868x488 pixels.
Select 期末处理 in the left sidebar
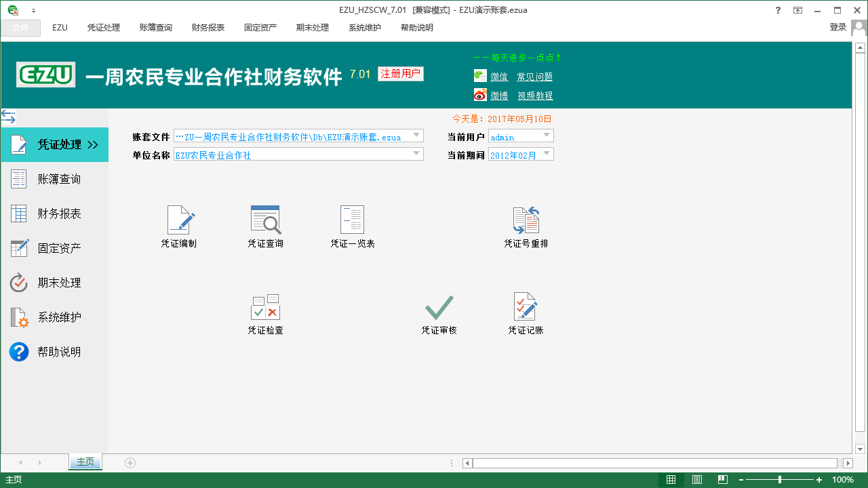point(54,283)
